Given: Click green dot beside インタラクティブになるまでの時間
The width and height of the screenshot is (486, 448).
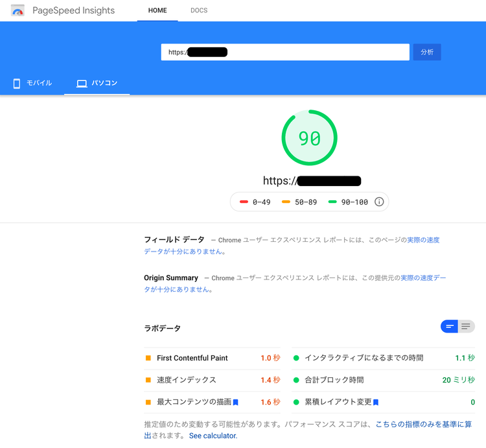Looking at the screenshot, I should (296, 358).
